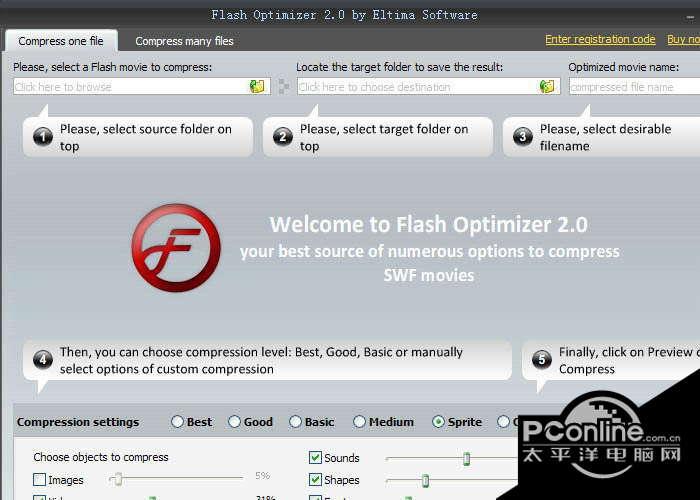Open the Enter registration code link

[x=600, y=39]
